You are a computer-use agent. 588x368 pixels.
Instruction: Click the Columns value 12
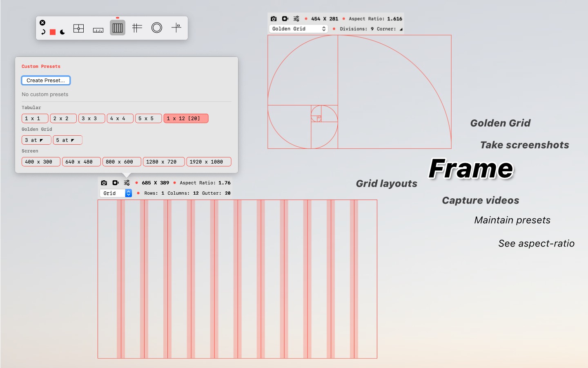(x=196, y=193)
